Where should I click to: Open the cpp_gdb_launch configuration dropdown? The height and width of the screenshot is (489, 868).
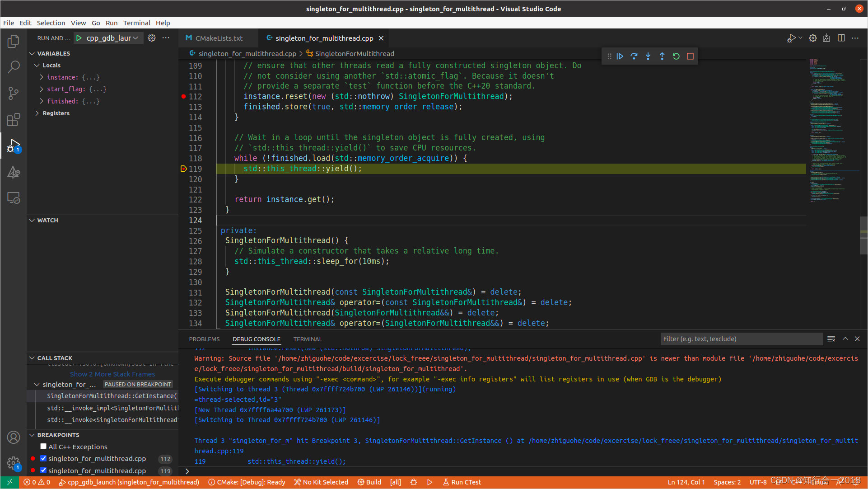click(x=112, y=38)
